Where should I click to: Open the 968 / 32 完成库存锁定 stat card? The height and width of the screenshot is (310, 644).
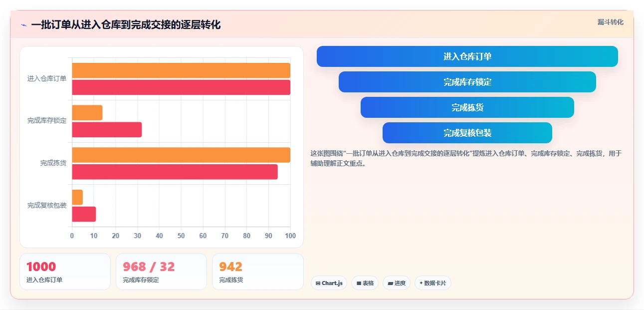click(161, 272)
